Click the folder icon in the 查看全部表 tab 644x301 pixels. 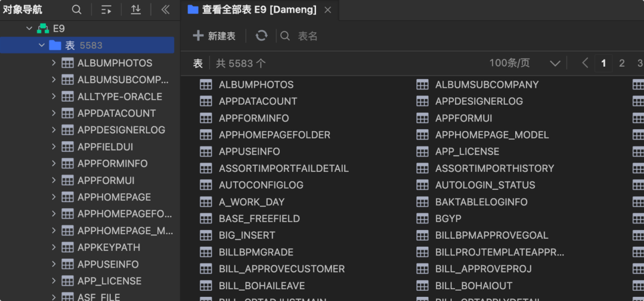coord(193,10)
